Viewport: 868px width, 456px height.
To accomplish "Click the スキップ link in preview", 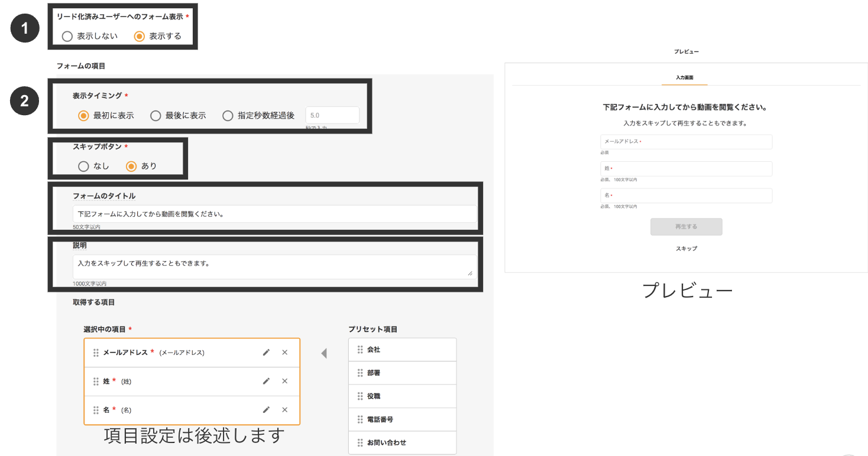I will pyautogui.click(x=686, y=248).
